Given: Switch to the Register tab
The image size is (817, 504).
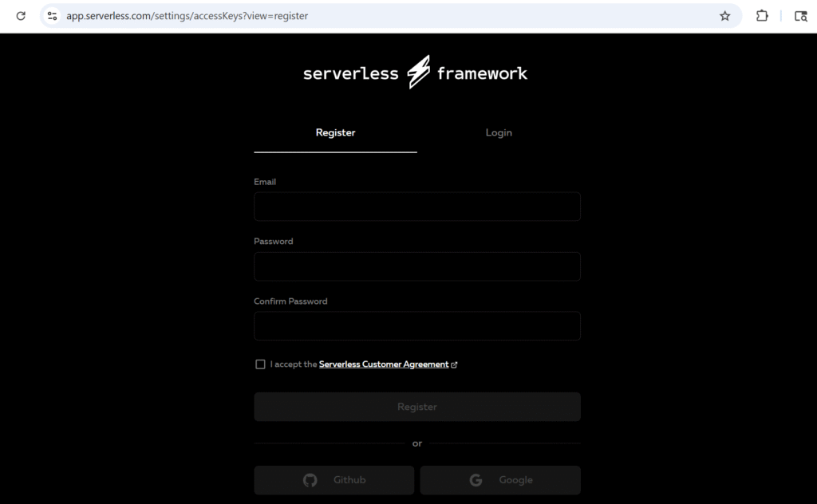Looking at the screenshot, I should [x=335, y=132].
